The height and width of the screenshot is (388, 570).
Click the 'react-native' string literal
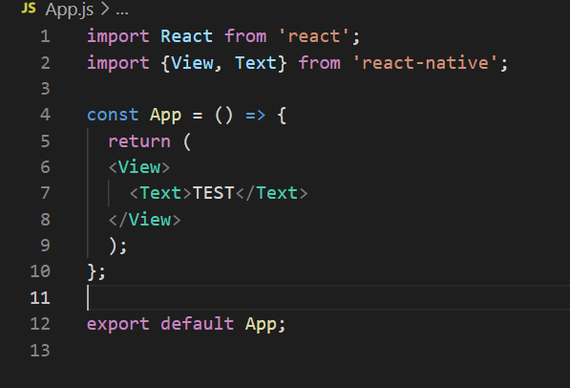425,63
